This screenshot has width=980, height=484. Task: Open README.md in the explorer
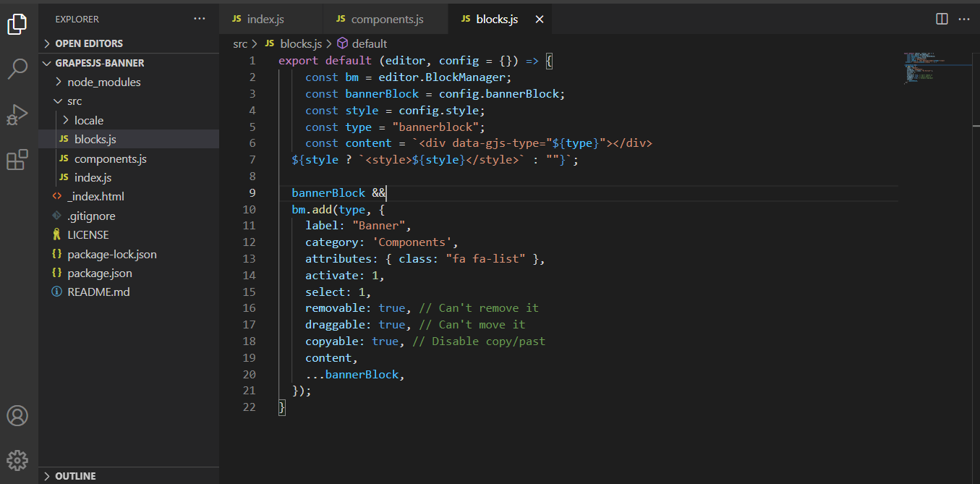coord(129,292)
